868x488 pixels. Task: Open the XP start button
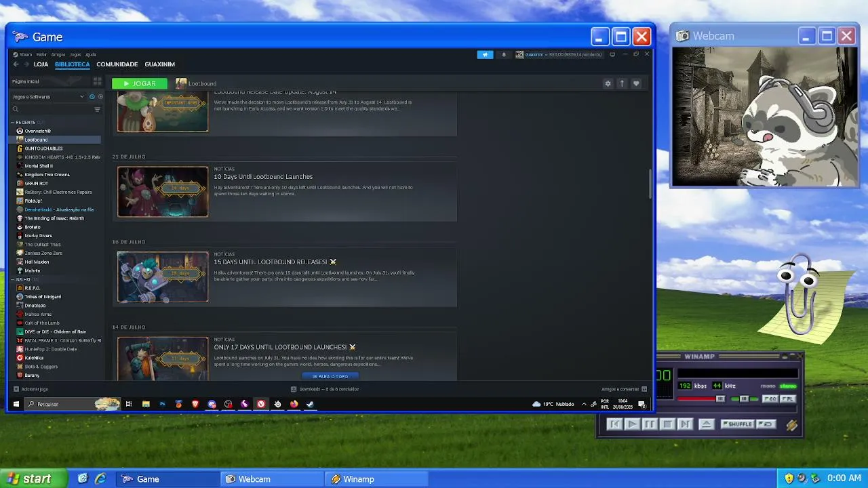(x=34, y=479)
